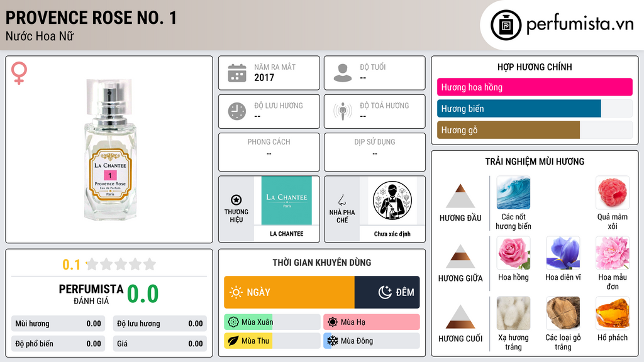Click the person silhouette icon for Độ tuổi
Viewport: 644px width, 362px height.
pos(343,73)
